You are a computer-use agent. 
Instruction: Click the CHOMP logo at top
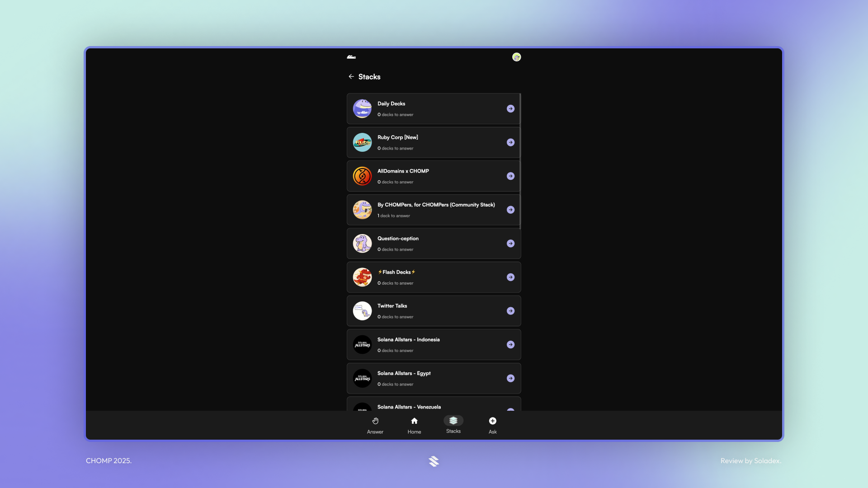pyautogui.click(x=351, y=57)
